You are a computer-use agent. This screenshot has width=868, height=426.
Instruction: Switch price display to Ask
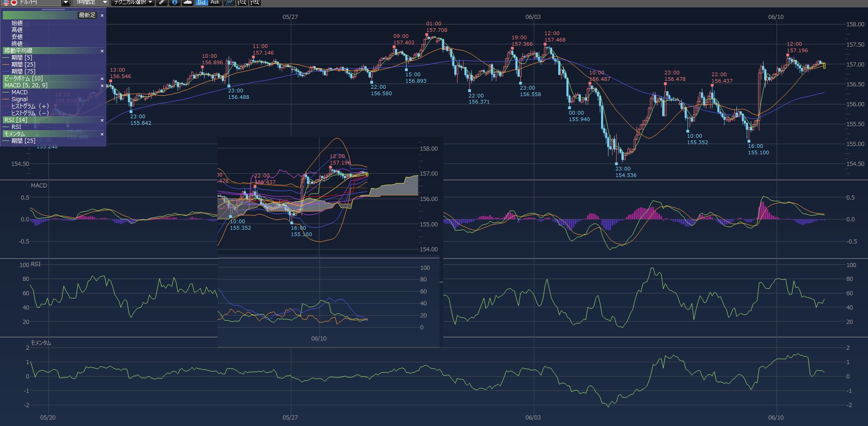point(215,2)
